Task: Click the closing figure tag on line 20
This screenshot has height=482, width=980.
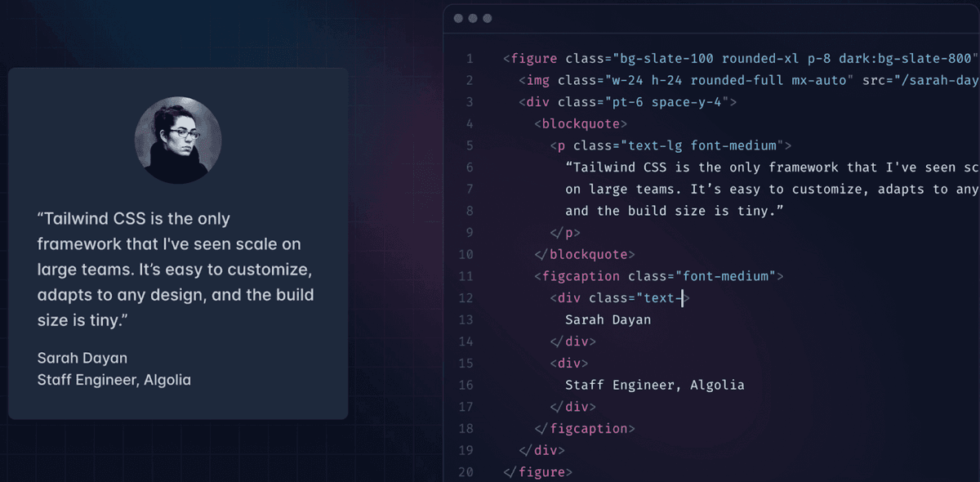Action: (539, 471)
